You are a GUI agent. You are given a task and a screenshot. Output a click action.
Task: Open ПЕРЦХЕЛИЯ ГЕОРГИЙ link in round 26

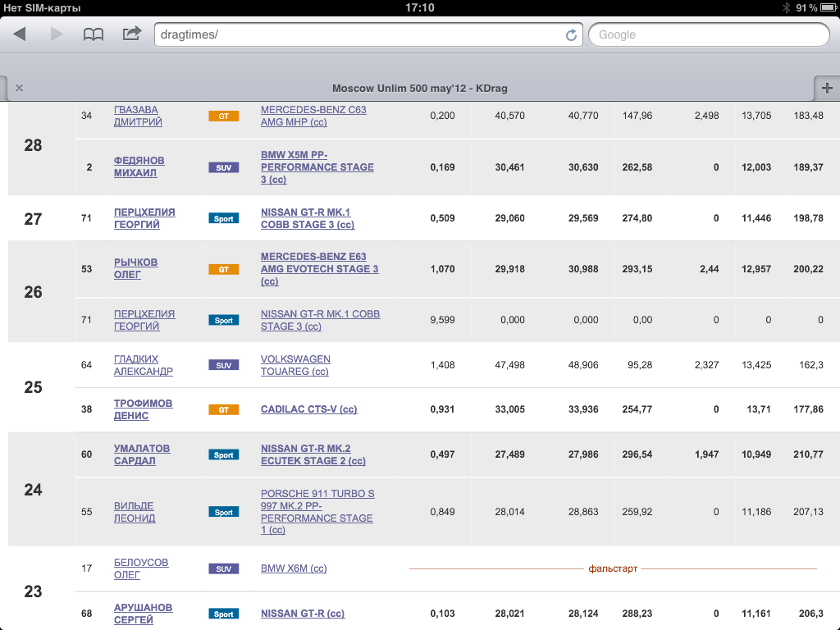coord(144,320)
